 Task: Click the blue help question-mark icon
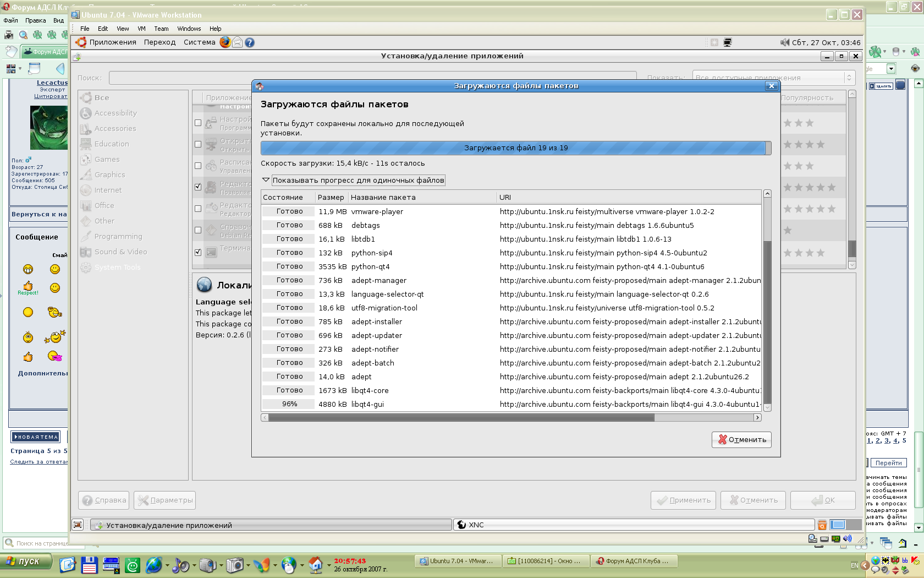[250, 42]
